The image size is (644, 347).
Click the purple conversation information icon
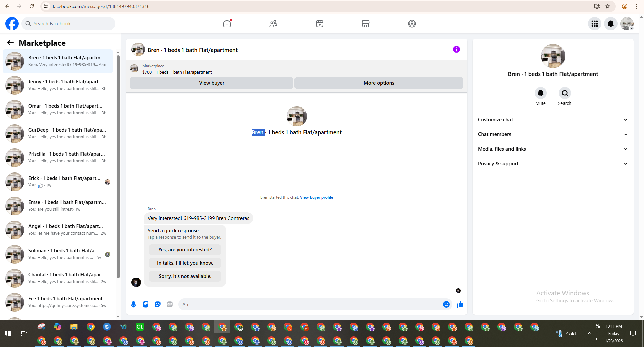(457, 49)
